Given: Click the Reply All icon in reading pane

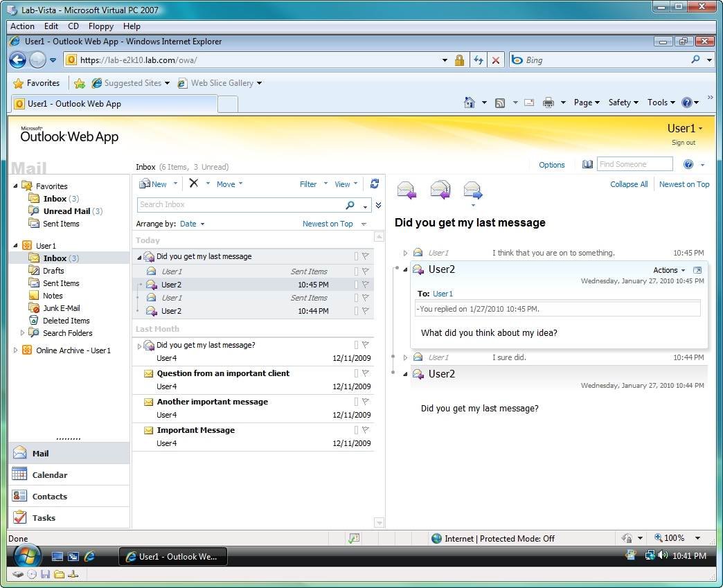Looking at the screenshot, I should click(x=440, y=189).
